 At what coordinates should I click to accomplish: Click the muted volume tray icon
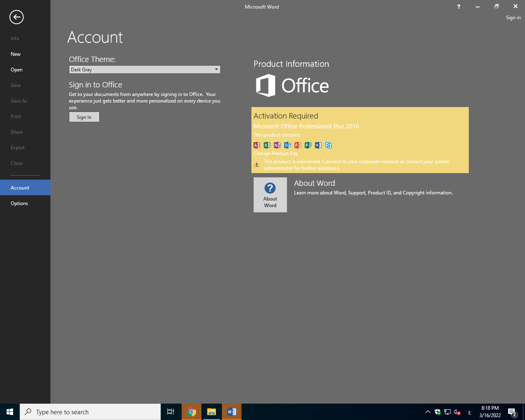(457, 412)
